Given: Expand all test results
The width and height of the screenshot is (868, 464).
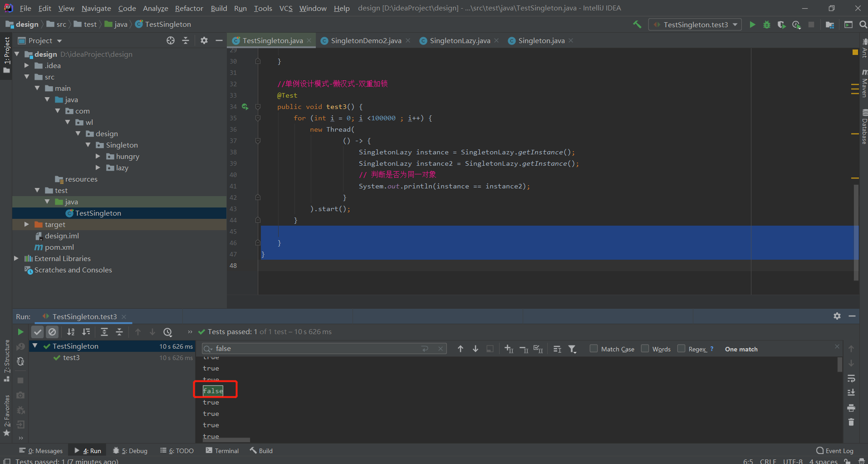Looking at the screenshot, I should click(x=104, y=332).
